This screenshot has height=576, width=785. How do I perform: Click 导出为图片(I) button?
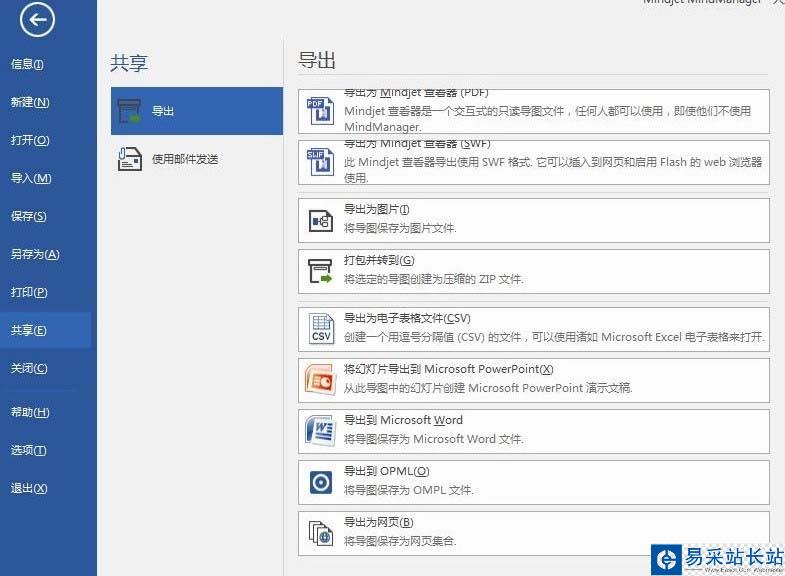tap(534, 221)
